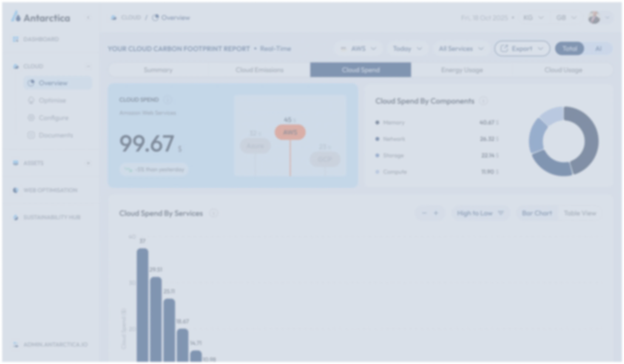Click the info icon beside Cloud Spend By Components
Viewport: 624px width, 364px height.
coord(483,101)
